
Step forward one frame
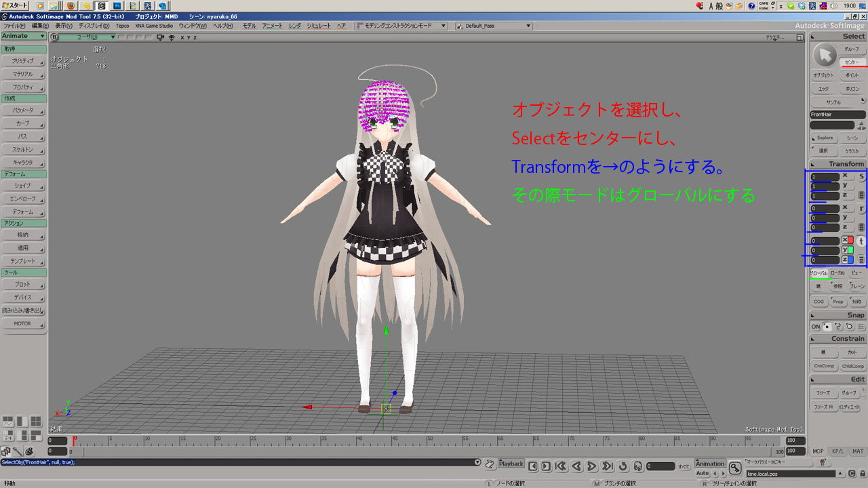pyautogui.click(x=547, y=466)
